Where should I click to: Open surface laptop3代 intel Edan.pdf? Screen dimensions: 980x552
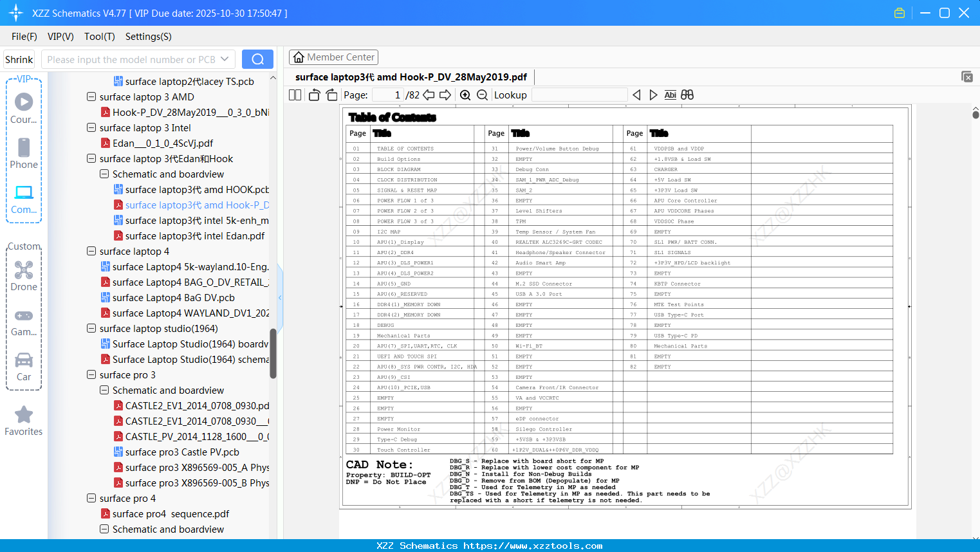point(189,235)
